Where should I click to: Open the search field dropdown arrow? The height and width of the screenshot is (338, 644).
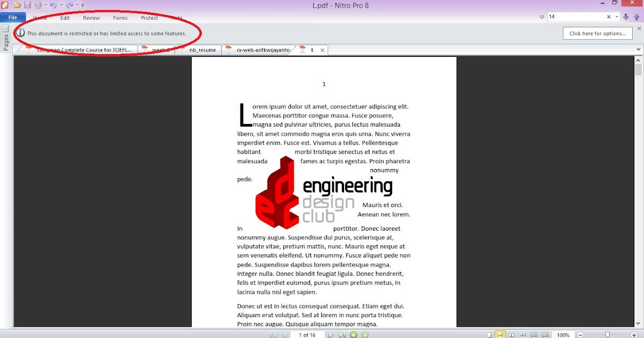[617, 17]
